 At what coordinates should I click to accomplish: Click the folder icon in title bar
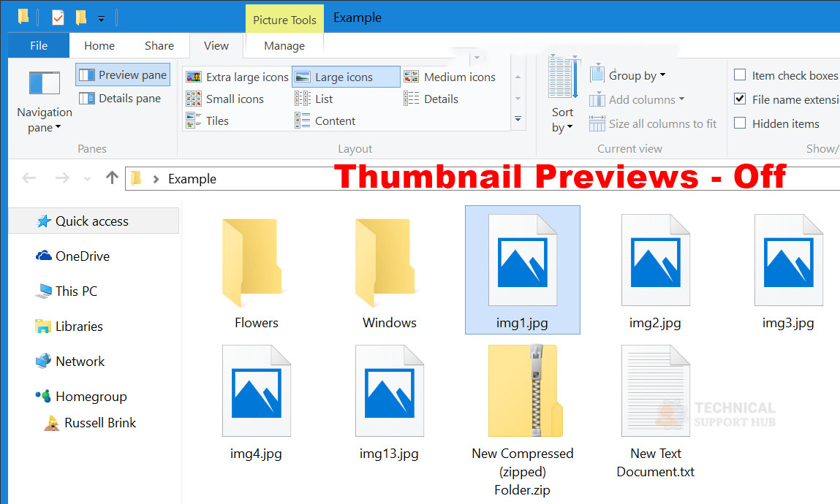[23, 17]
